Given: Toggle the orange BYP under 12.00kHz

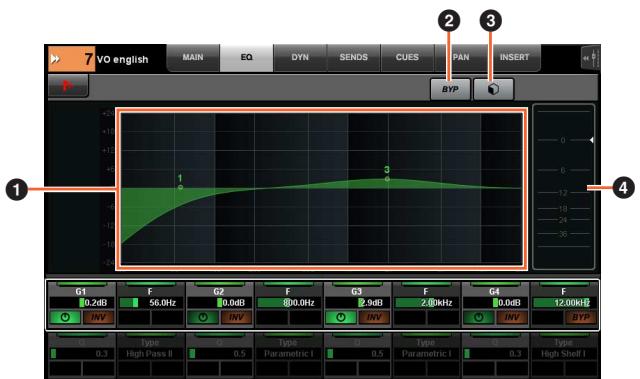Looking at the screenshot, I should click(x=581, y=317).
